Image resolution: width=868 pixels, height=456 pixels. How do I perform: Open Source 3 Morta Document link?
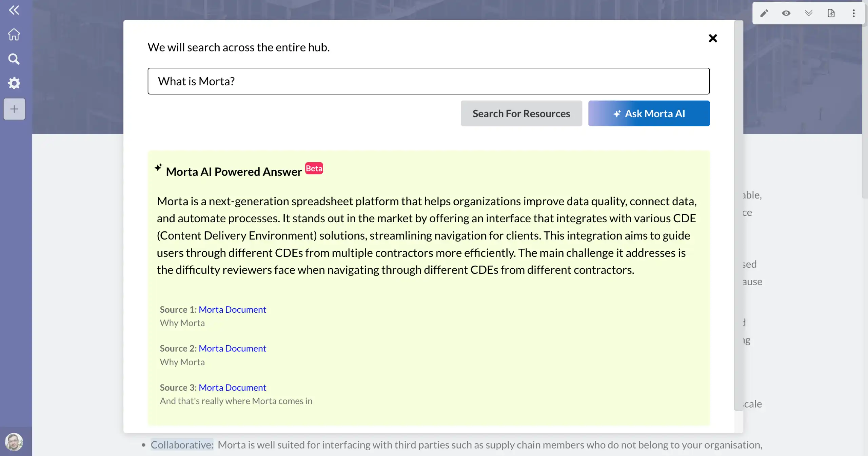pos(232,387)
